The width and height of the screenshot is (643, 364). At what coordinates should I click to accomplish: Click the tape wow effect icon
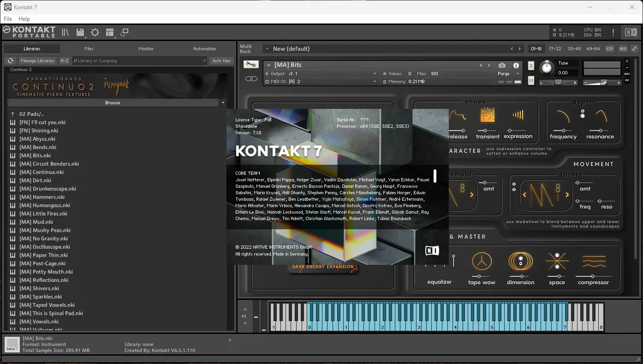click(482, 262)
